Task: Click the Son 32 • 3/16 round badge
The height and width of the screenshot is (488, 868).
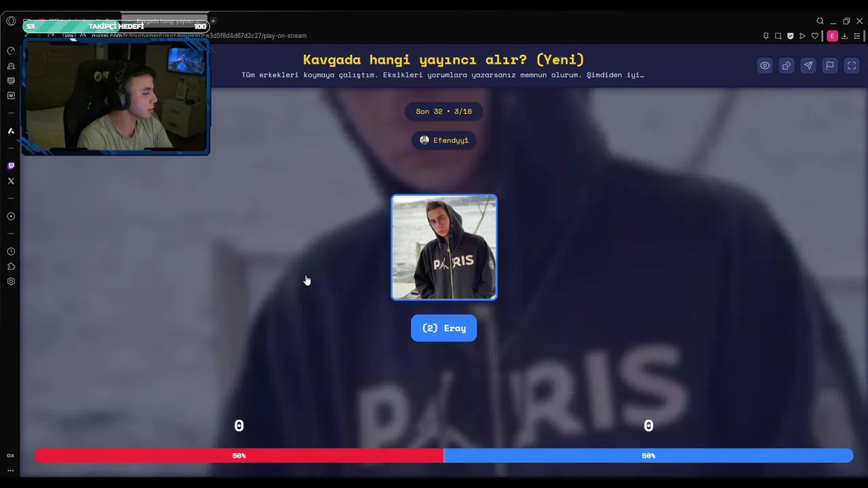Action: 444,111
